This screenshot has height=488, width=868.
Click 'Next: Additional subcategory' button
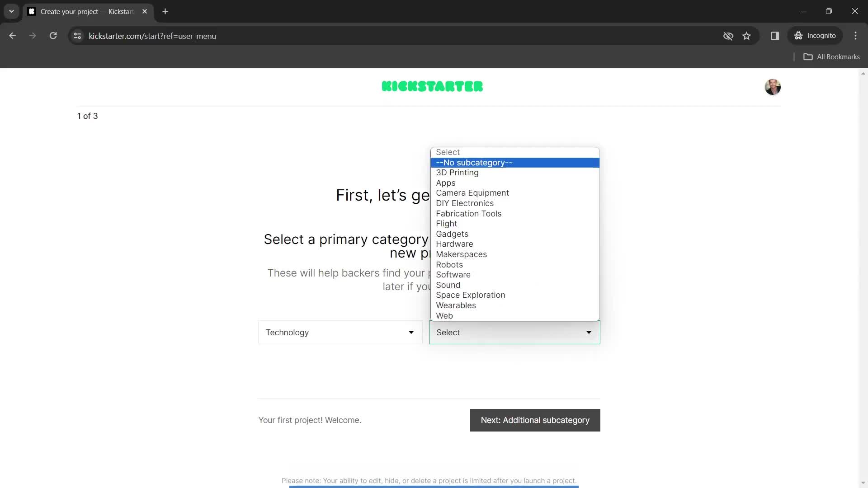pyautogui.click(x=535, y=420)
